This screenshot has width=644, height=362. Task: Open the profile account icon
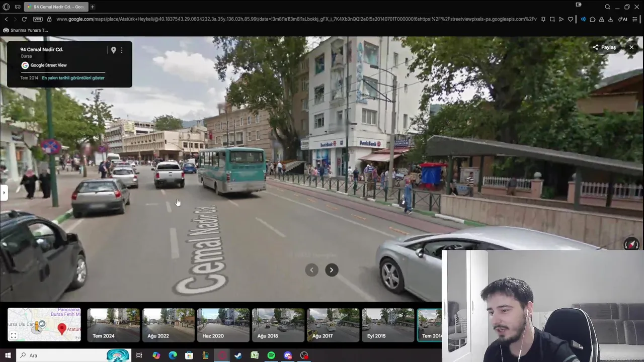pos(601,19)
